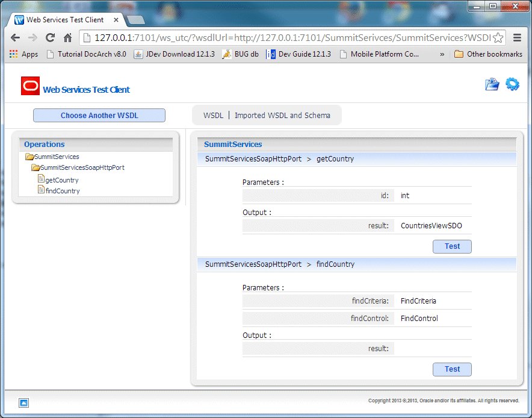This screenshot has height=418, width=532.
Task: Click the FindControl parameter type
Action: pyautogui.click(x=419, y=319)
